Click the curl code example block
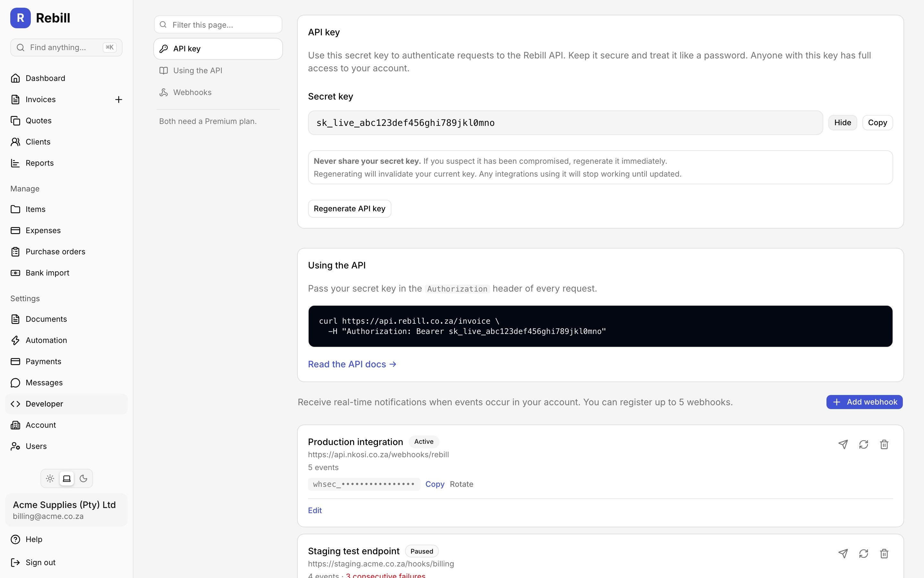This screenshot has height=578, width=924. (x=600, y=326)
